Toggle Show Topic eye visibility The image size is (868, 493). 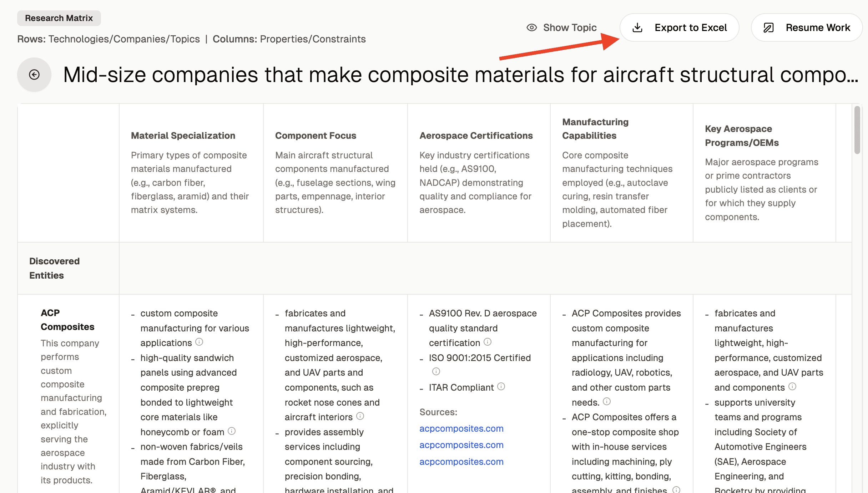click(532, 28)
